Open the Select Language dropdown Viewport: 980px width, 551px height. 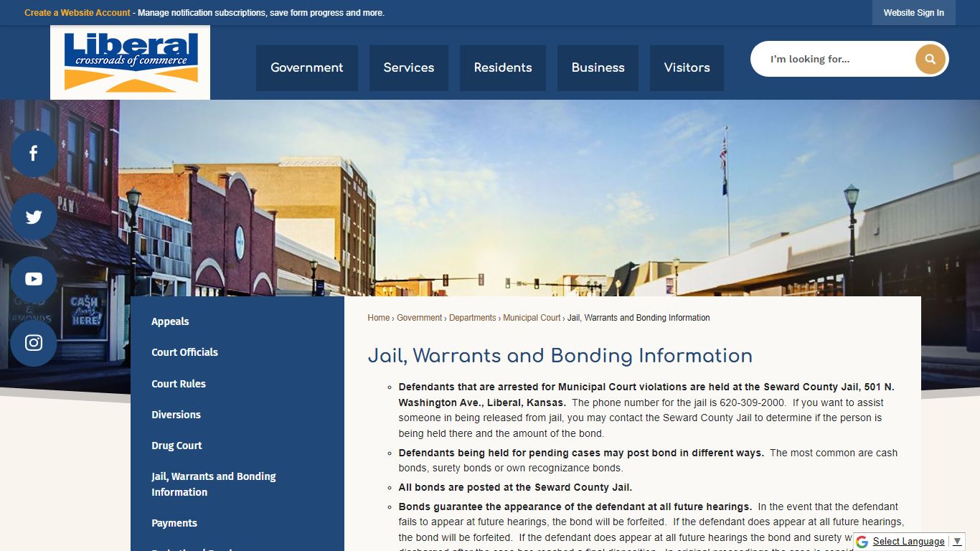pos(916,542)
